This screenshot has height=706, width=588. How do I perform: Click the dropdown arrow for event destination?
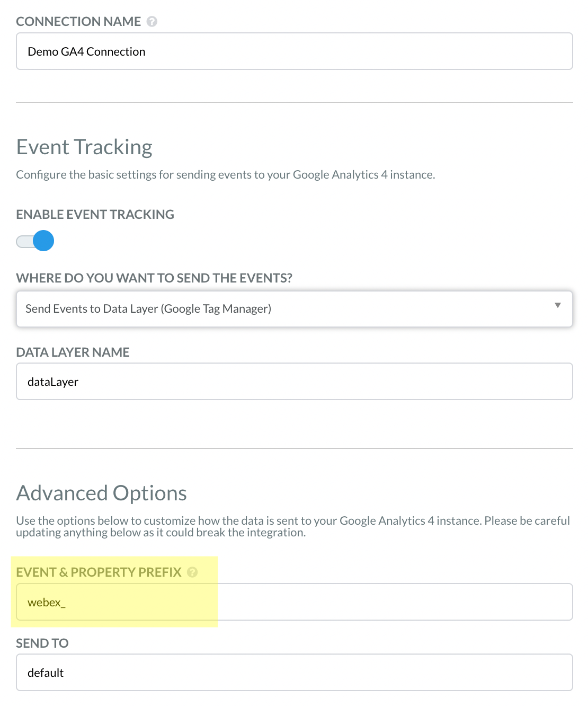point(557,305)
